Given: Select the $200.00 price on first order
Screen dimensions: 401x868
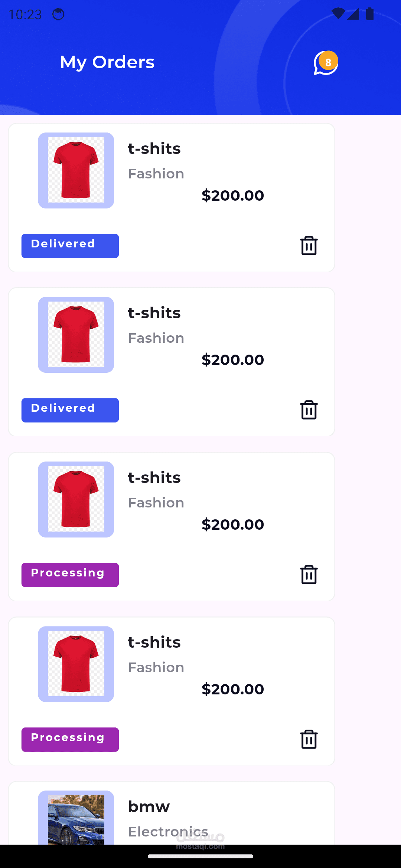Looking at the screenshot, I should click(233, 195).
